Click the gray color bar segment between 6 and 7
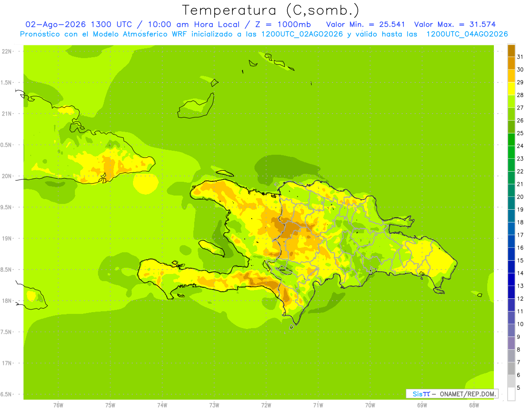 tap(511, 369)
